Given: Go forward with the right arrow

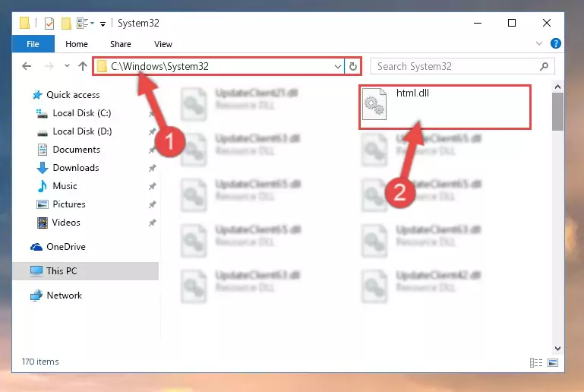Looking at the screenshot, I should click(49, 66).
